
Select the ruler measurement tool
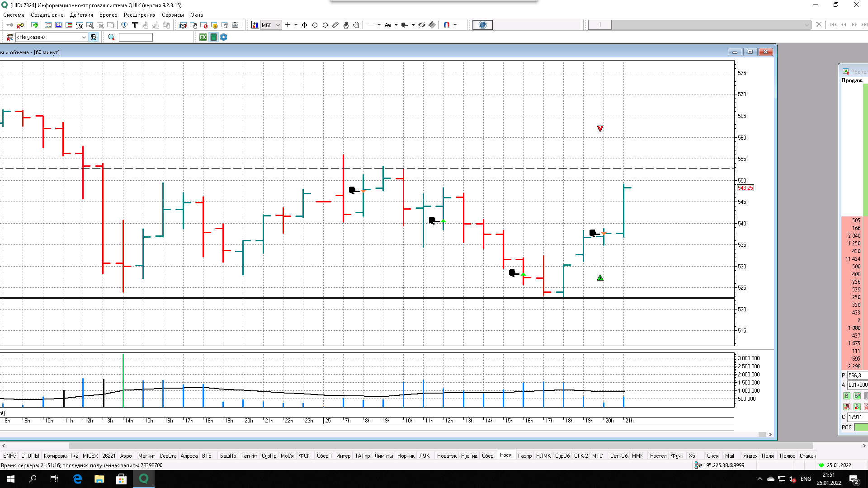click(x=335, y=25)
